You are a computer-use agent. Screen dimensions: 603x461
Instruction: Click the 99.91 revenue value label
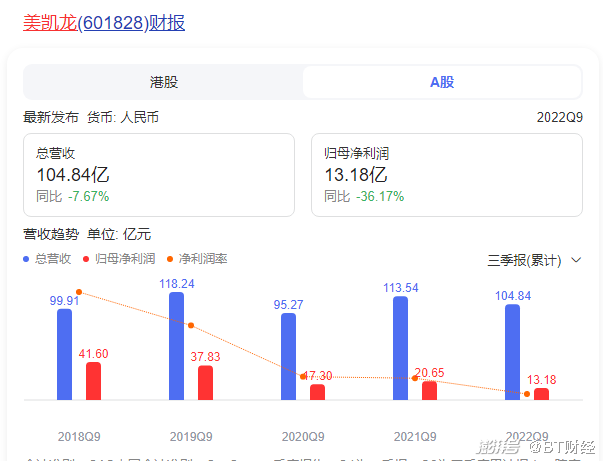click(x=64, y=301)
